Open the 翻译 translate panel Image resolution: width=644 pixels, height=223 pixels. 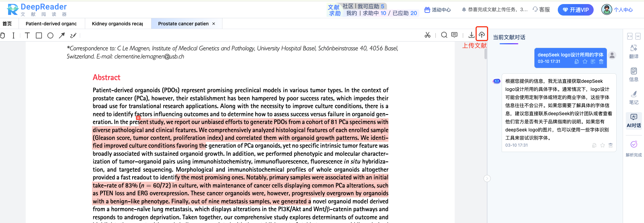634,52
